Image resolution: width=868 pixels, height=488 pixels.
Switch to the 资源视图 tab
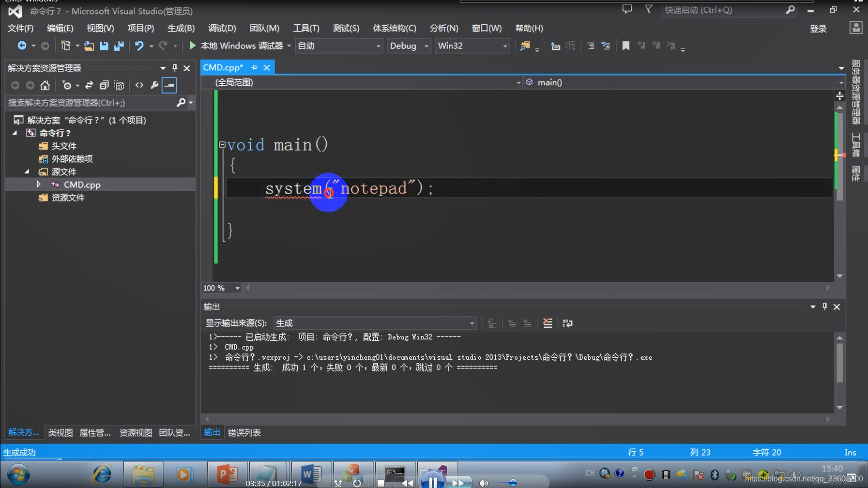[x=136, y=432]
